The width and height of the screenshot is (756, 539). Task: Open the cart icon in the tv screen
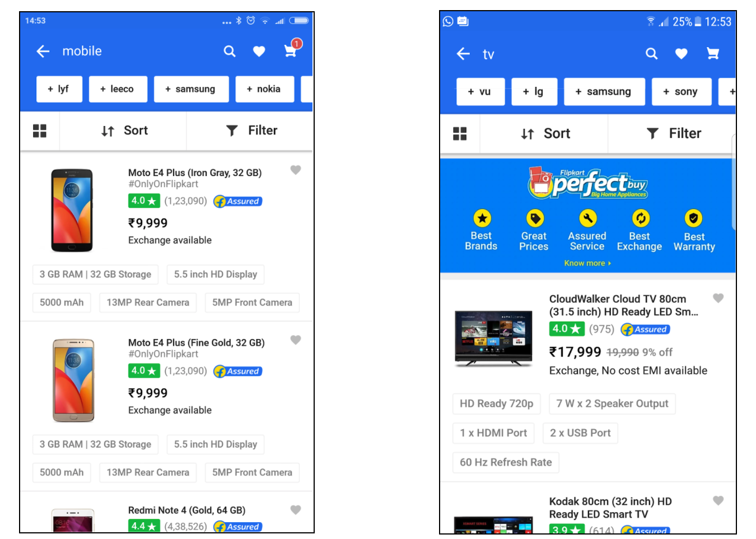713,54
